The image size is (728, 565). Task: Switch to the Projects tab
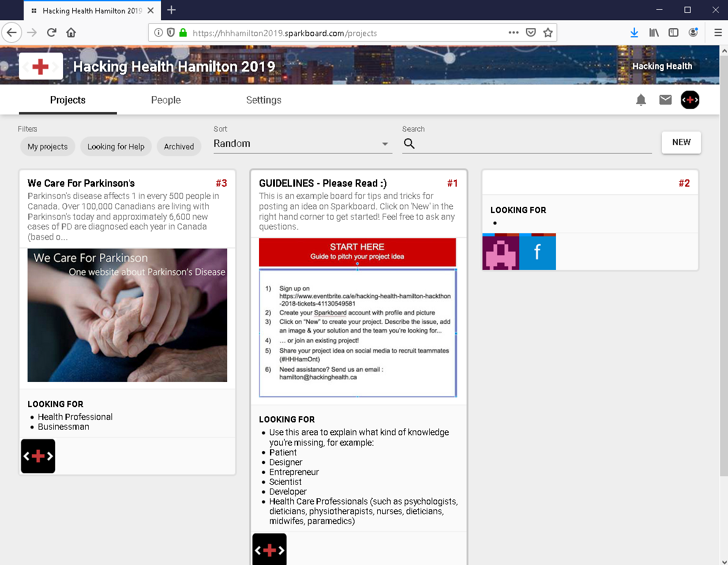click(68, 100)
